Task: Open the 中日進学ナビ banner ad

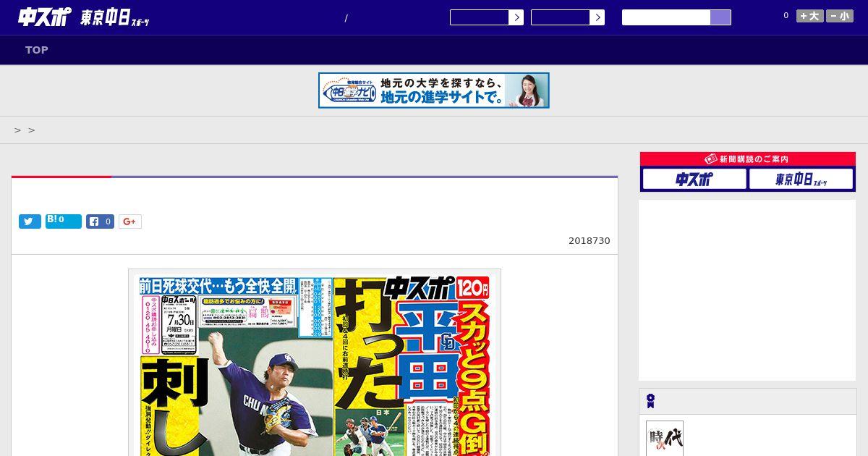Action: tap(434, 90)
